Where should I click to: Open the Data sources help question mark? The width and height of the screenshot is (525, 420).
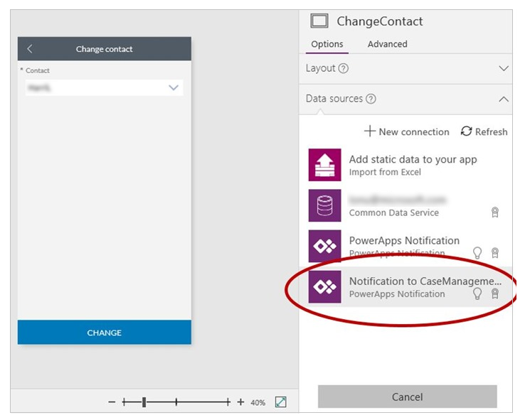click(x=371, y=99)
